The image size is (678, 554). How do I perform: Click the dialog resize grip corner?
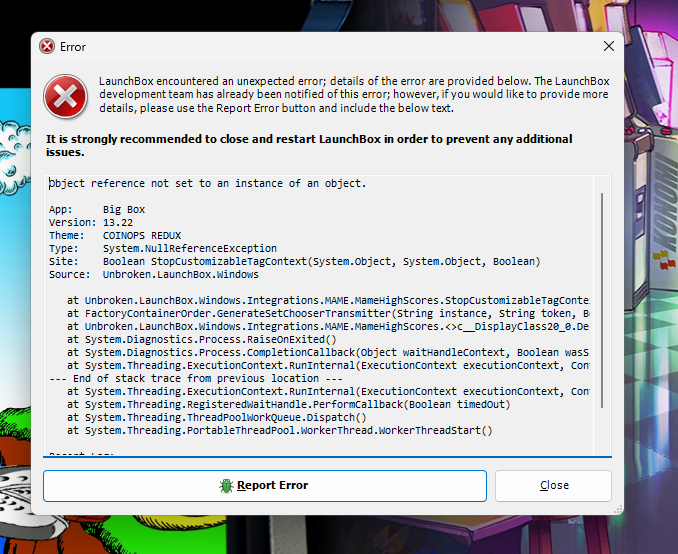pyautogui.click(x=618, y=509)
